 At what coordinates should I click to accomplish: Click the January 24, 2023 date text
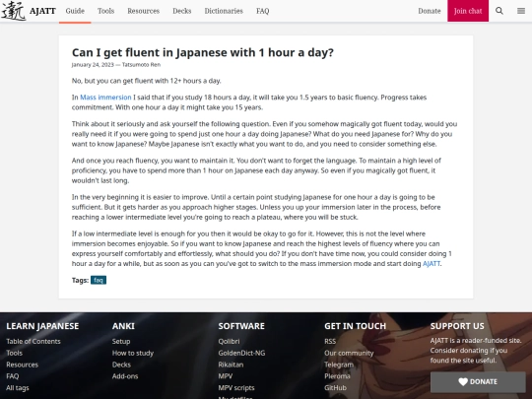[x=93, y=64]
